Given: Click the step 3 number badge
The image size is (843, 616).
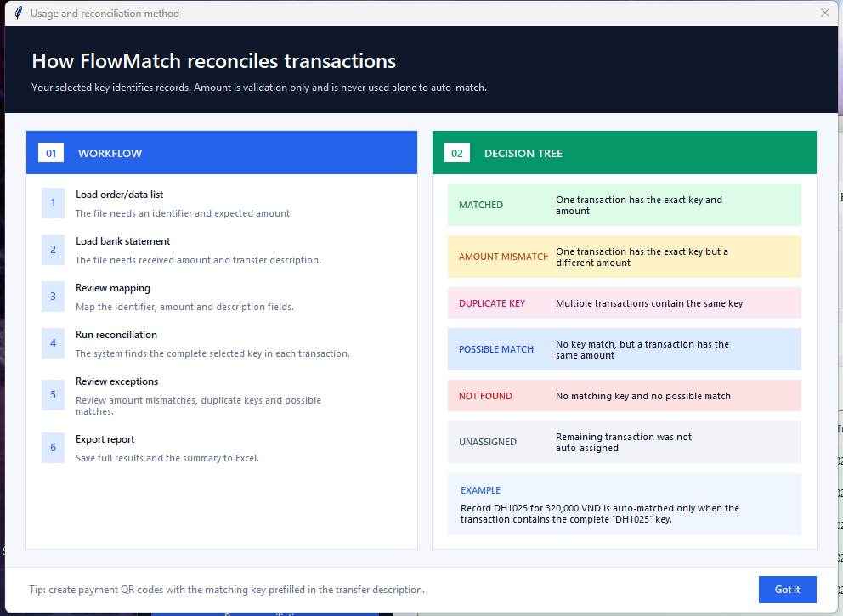Looking at the screenshot, I should pos(54,297).
